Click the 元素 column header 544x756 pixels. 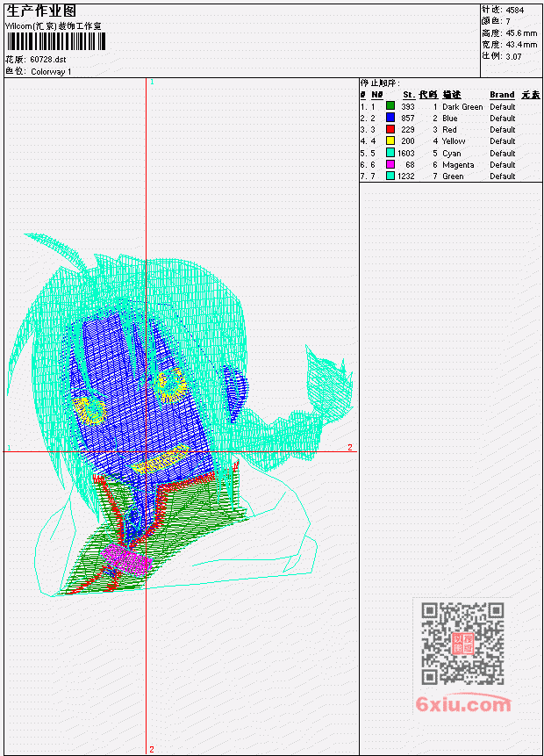pos(531,95)
